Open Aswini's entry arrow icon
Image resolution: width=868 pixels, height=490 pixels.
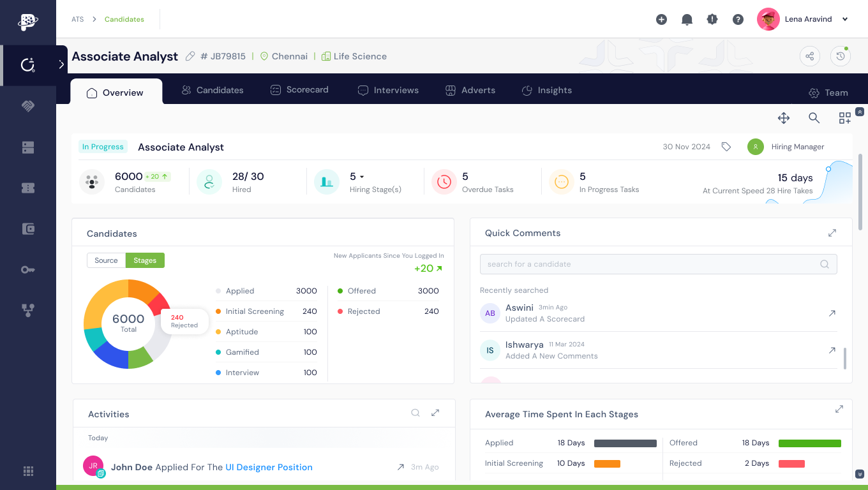coord(832,313)
